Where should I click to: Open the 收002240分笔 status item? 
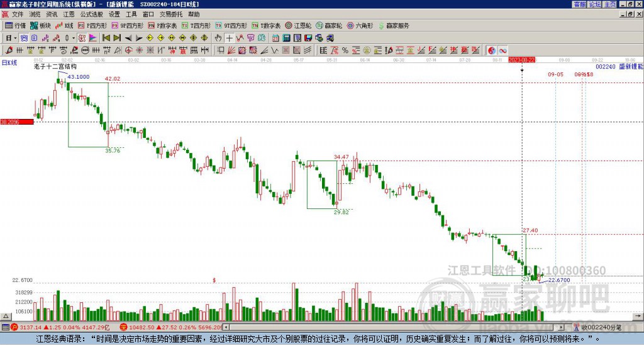pos(599,327)
